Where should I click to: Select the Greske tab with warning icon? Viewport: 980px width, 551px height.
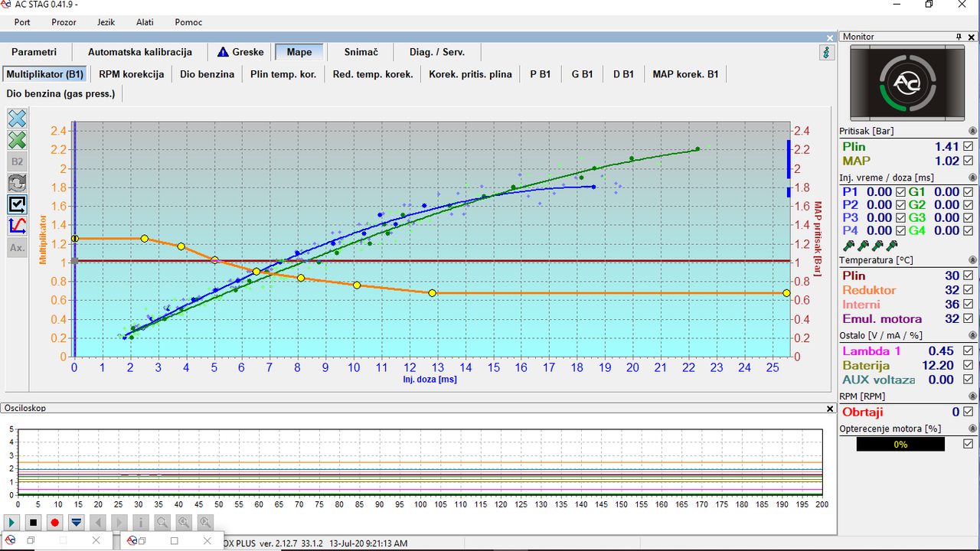[240, 52]
